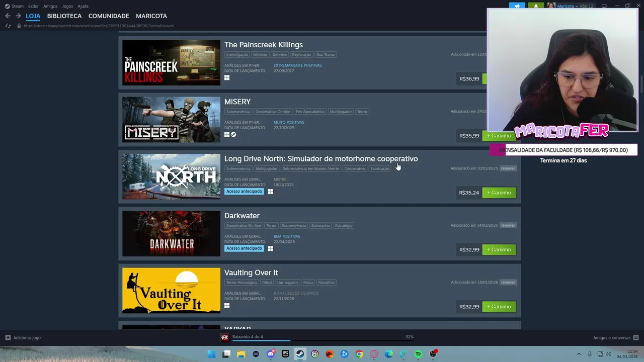This screenshot has height=362, width=644.
Task: Add Vaulting Over It to the cart
Action: 499,306
